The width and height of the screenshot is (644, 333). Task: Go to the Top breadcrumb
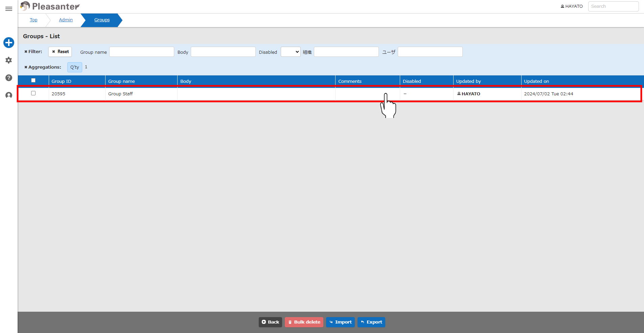coord(33,20)
